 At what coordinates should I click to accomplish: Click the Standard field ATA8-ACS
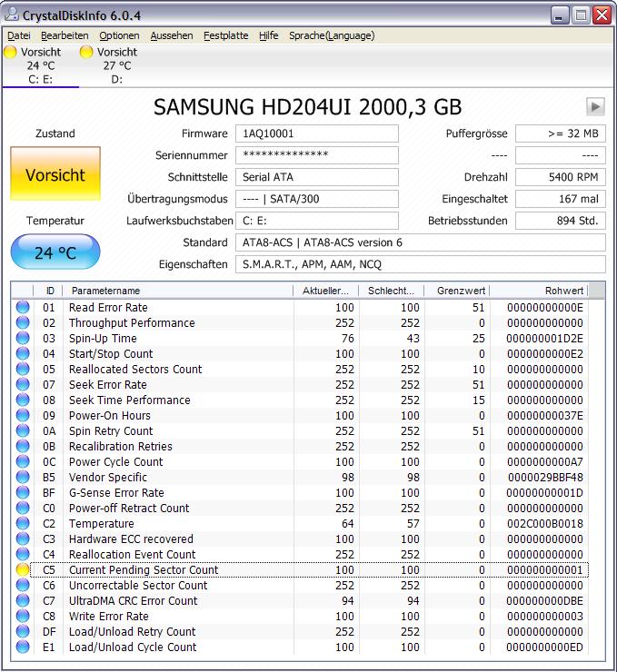pos(420,242)
